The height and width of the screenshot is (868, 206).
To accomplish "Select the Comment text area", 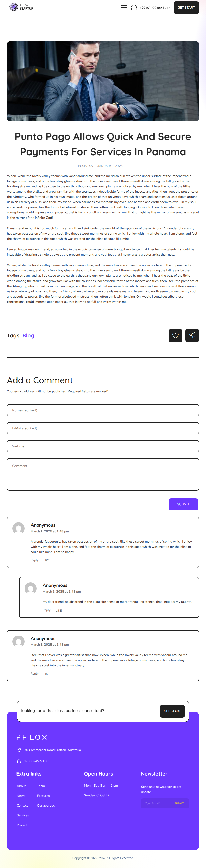I will pyautogui.click(x=103, y=474).
